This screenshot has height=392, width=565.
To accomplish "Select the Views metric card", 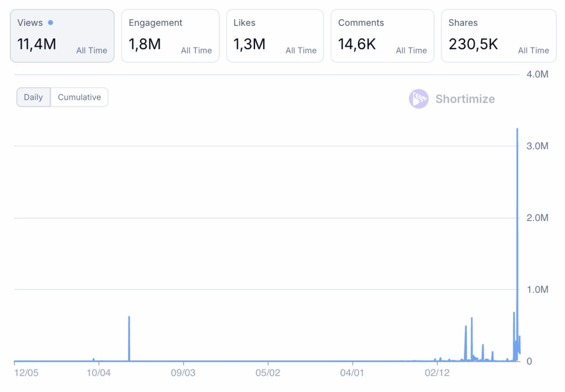I will pyautogui.click(x=62, y=36).
